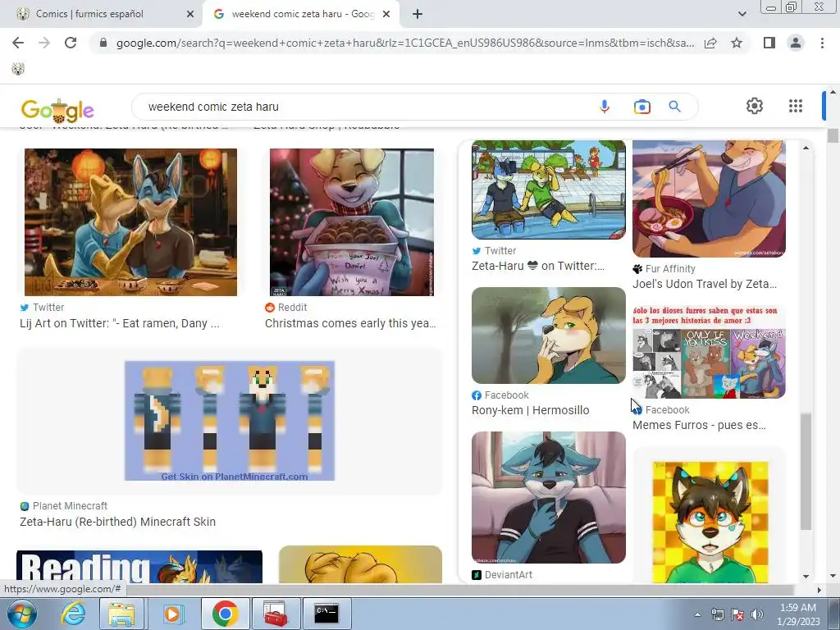Screen dimensions: 840x630
Task: Open the poolside comic thumbnail
Action: click(x=549, y=189)
